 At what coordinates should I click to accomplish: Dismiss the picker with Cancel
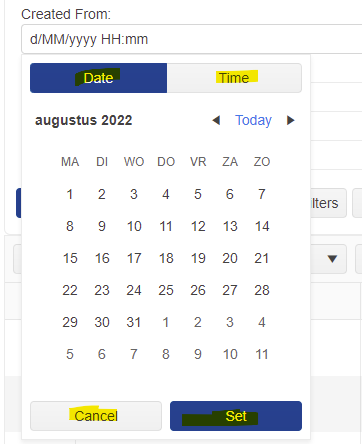(96, 416)
